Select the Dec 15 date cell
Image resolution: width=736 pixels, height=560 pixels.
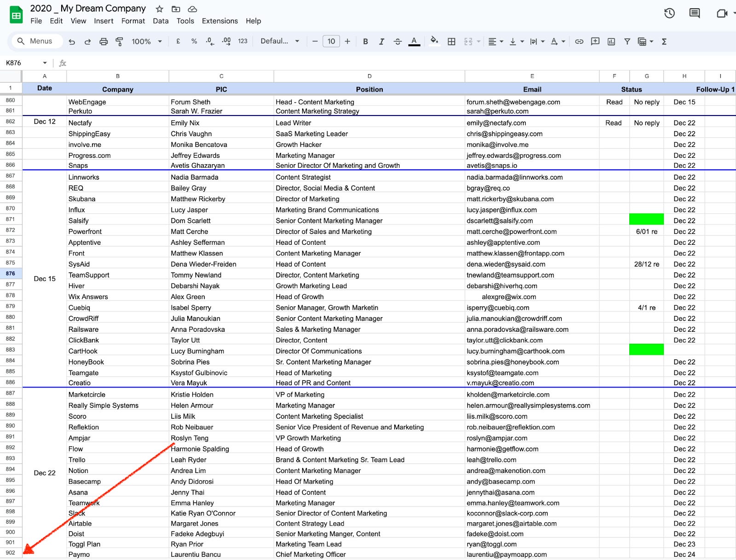click(45, 279)
